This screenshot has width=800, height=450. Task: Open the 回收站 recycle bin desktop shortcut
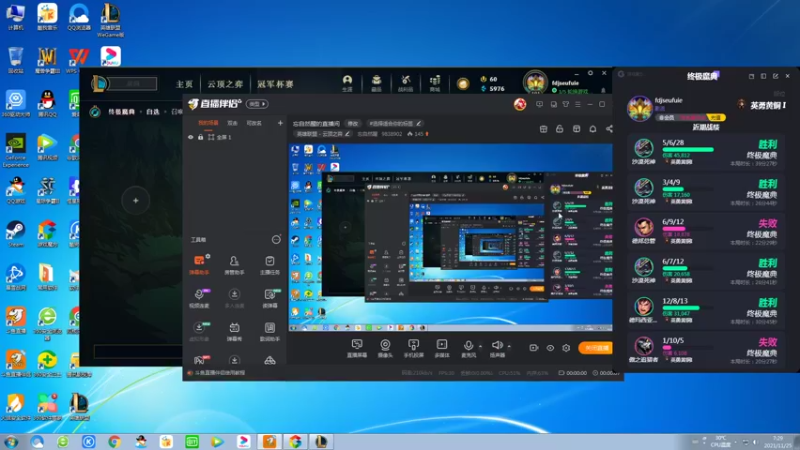16,60
